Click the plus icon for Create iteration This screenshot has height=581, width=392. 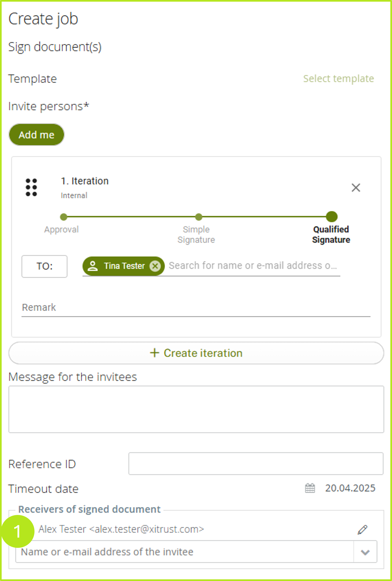point(155,353)
